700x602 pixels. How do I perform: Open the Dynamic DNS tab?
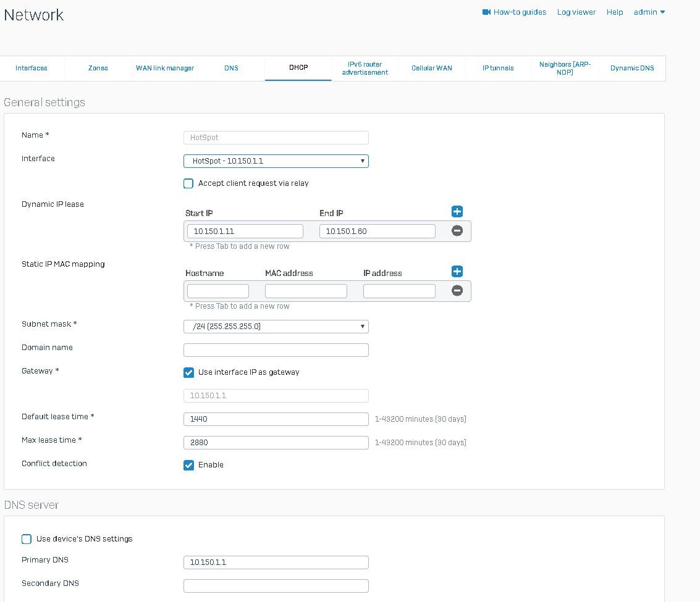(x=631, y=69)
